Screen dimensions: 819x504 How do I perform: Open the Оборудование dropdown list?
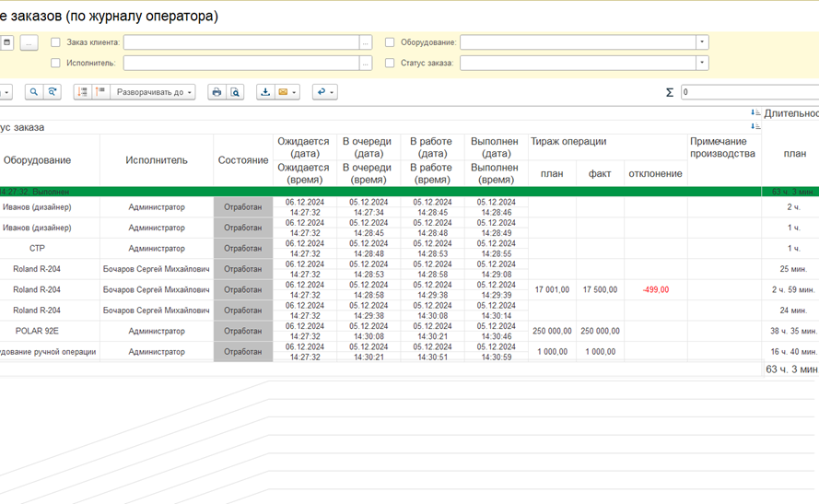point(702,42)
